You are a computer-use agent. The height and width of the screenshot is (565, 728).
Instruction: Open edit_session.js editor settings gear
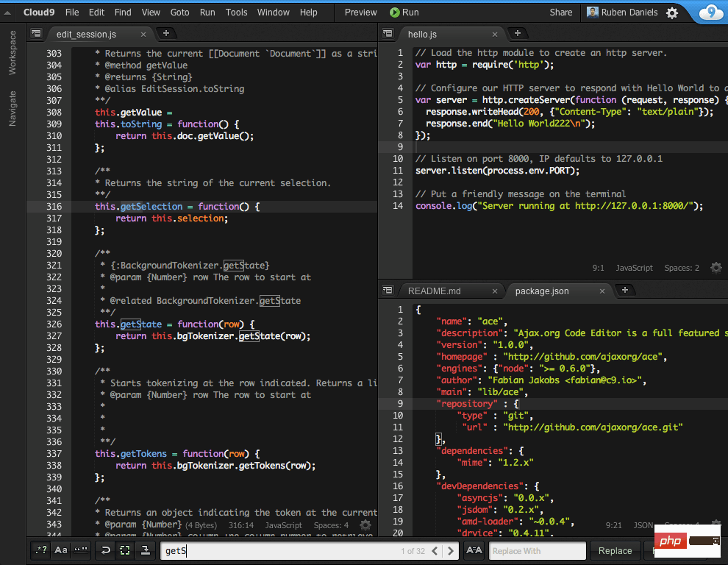coord(365,525)
